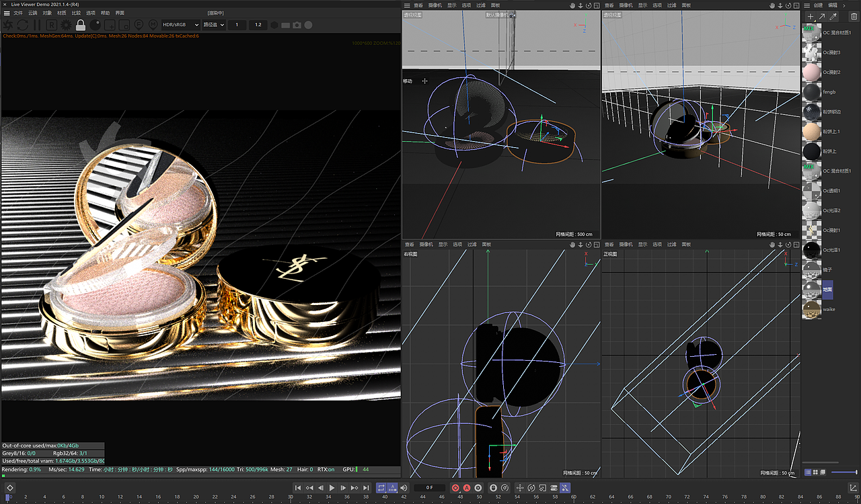Image resolution: width=861 pixels, height=504 pixels.
Task: Delete material with trash icon
Action: tap(854, 16)
